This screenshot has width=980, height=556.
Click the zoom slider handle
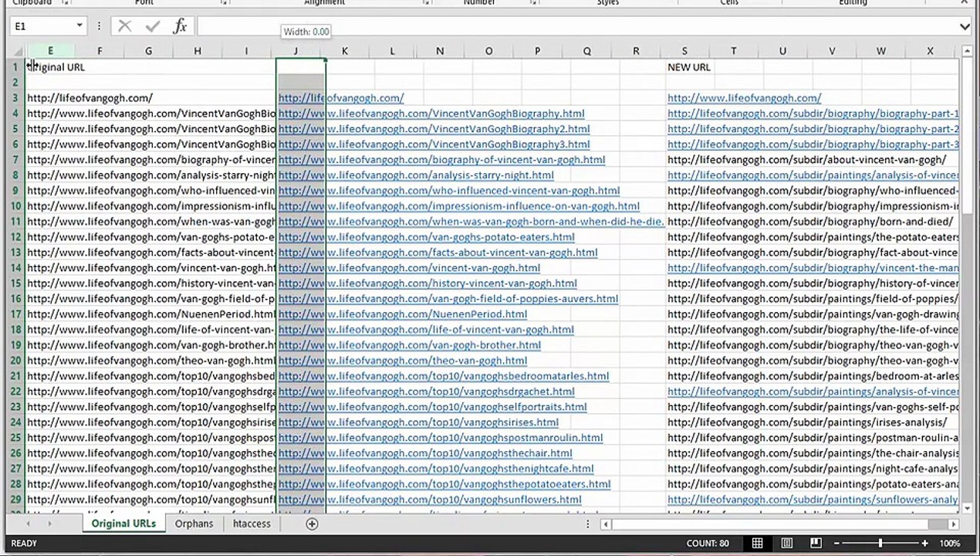(880, 544)
